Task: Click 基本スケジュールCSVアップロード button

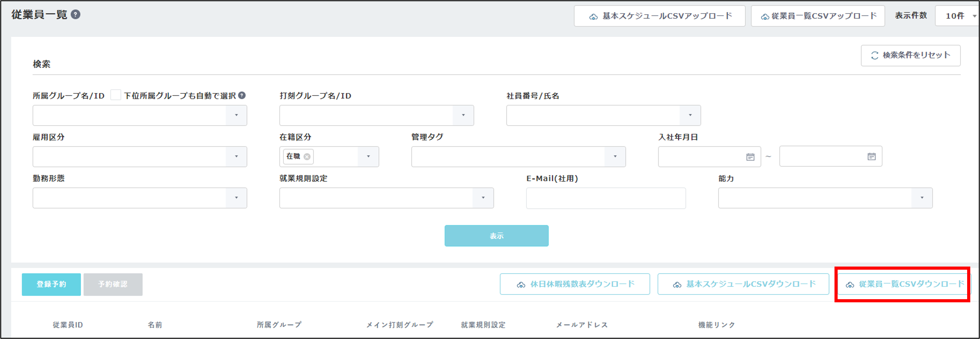Action: [659, 16]
